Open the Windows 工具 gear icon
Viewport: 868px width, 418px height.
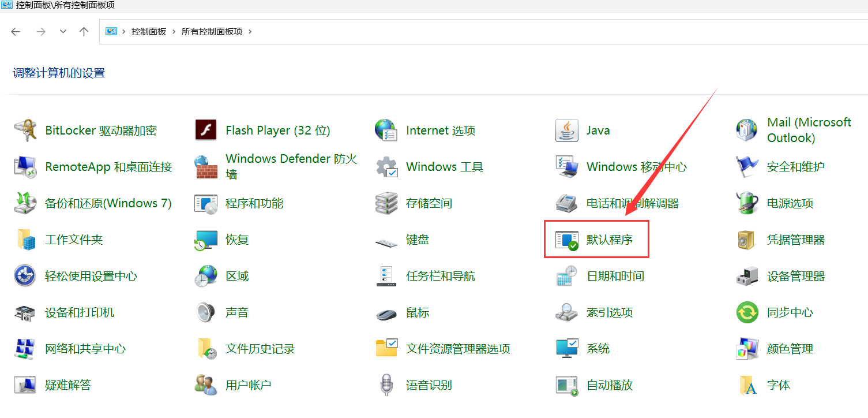(386, 167)
